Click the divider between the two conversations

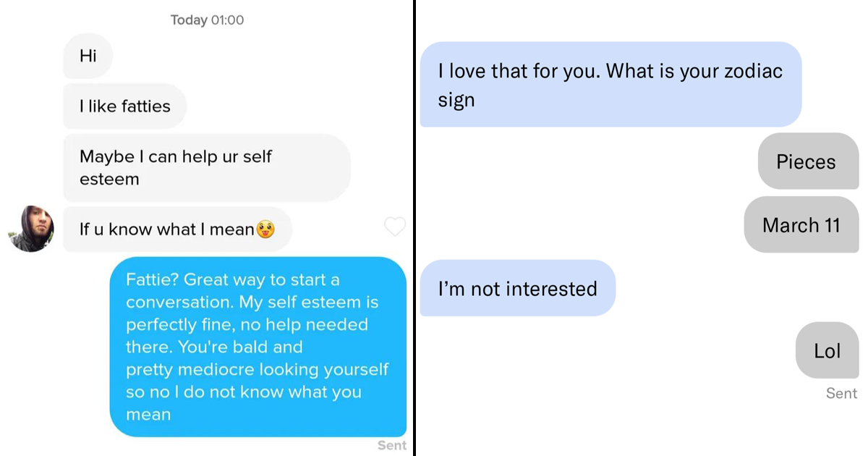pyautogui.click(x=415, y=228)
